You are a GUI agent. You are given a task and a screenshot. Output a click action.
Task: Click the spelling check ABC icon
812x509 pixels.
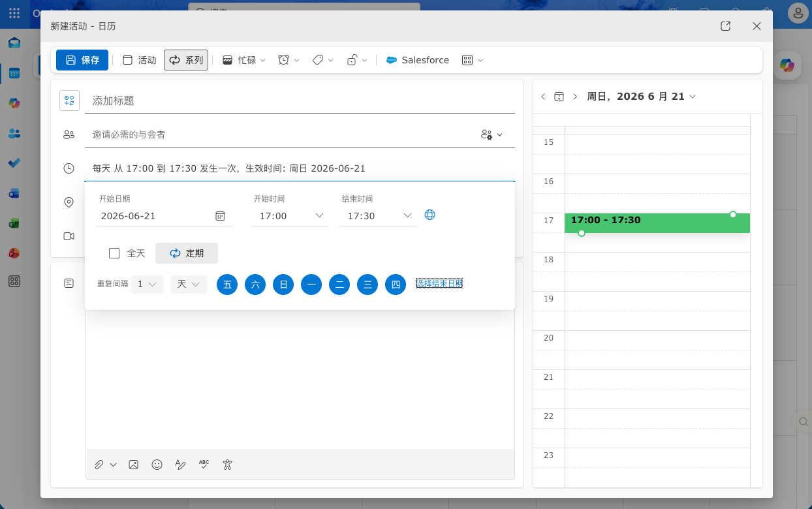tap(204, 465)
